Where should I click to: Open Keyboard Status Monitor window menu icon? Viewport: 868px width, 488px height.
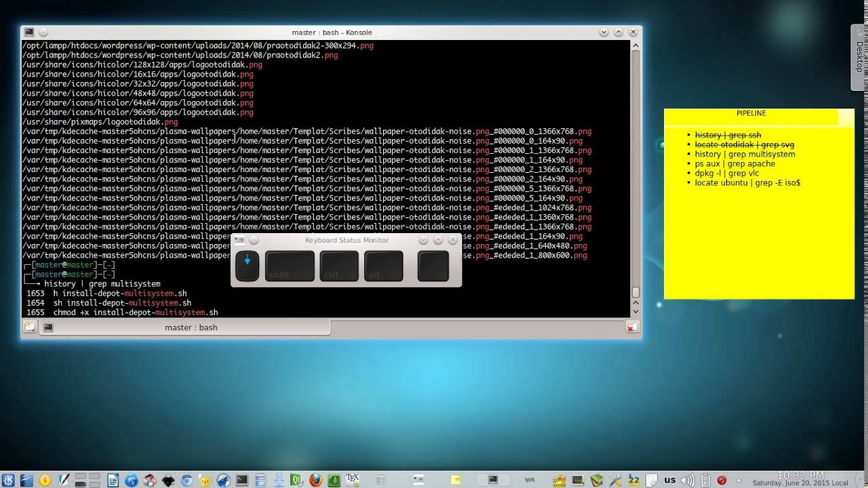pyautogui.click(x=239, y=240)
